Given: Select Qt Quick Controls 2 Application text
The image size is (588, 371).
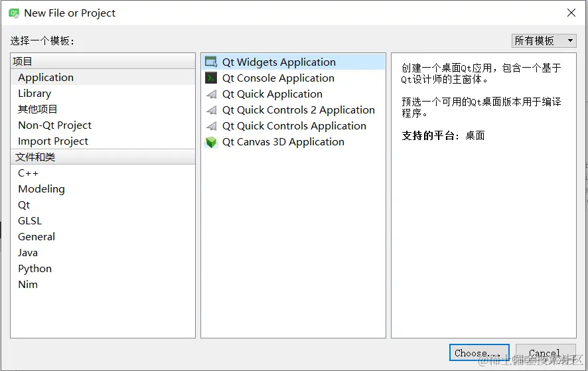Looking at the screenshot, I should [x=299, y=110].
